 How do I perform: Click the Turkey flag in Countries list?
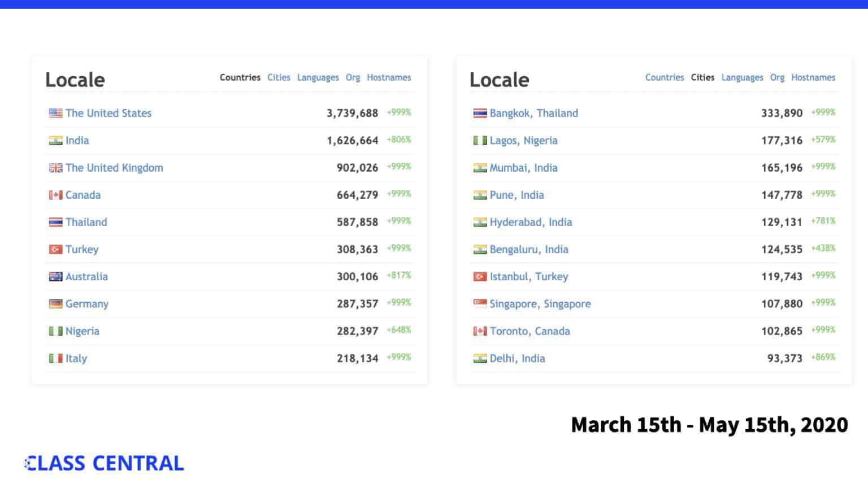tap(55, 249)
